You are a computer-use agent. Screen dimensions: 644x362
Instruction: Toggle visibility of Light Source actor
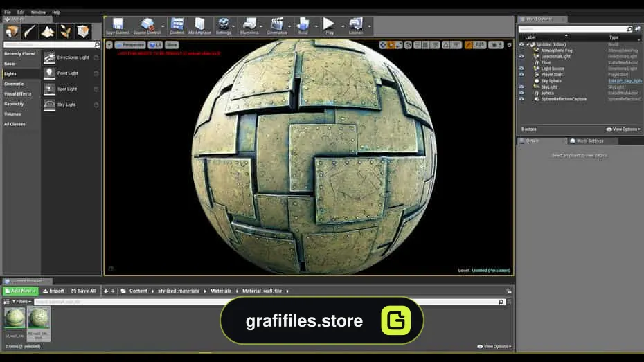pyautogui.click(x=521, y=69)
